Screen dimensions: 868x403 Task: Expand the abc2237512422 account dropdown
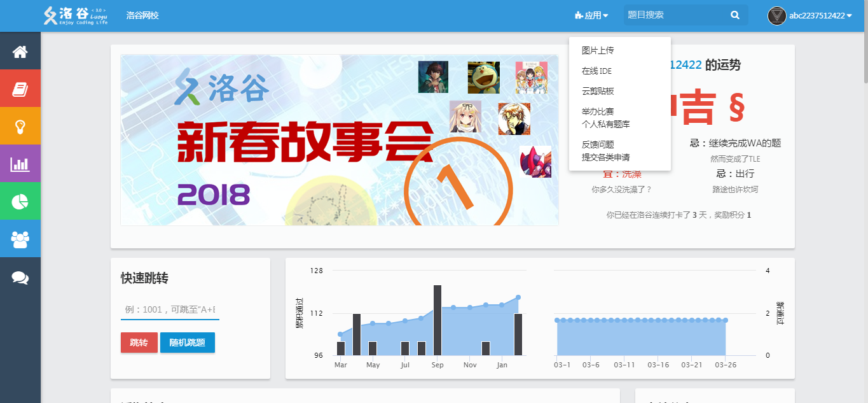820,16
